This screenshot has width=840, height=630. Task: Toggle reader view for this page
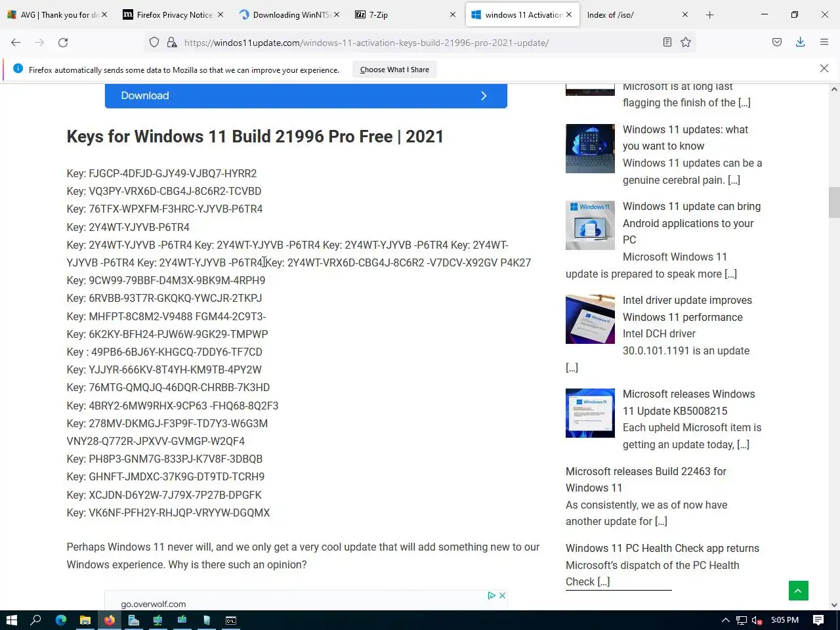click(x=667, y=43)
